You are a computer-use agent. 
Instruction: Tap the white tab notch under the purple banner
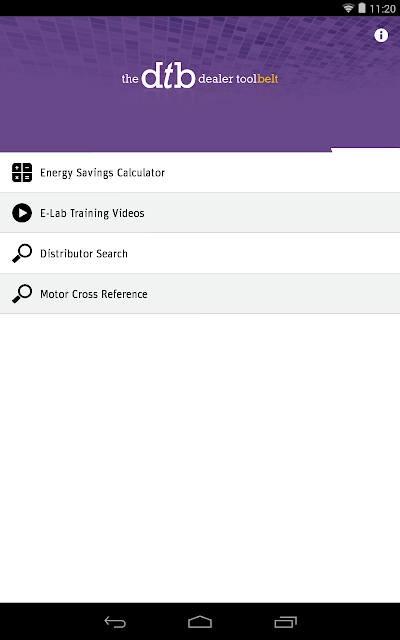point(366,150)
